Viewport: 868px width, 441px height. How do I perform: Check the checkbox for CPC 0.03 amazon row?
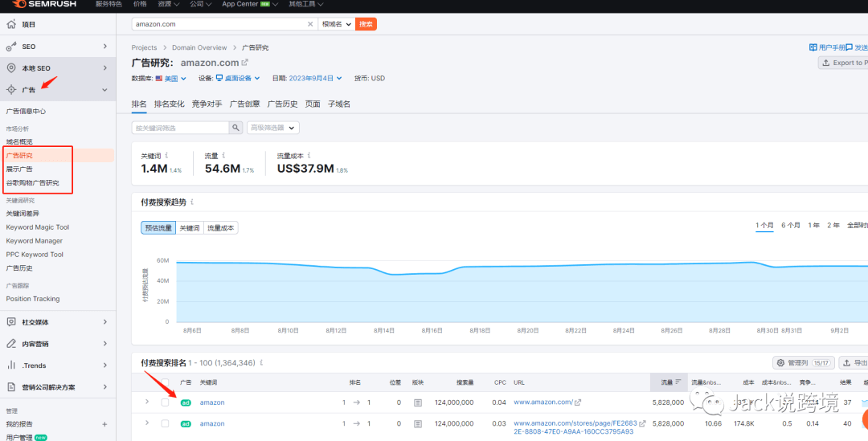(x=165, y=423)
